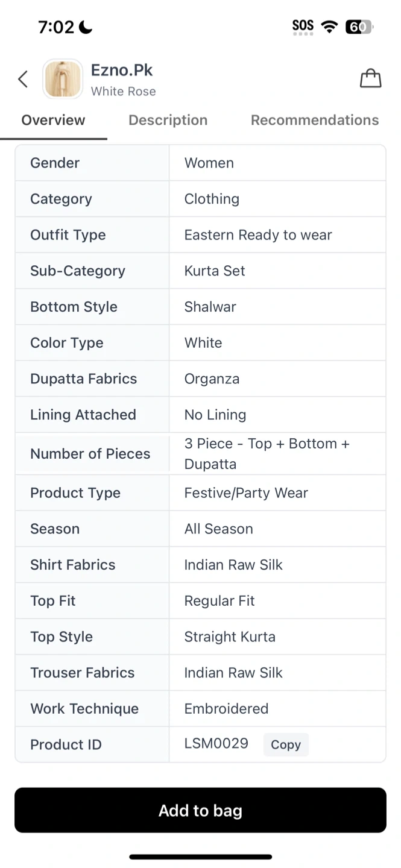Switch to the Overview tab
This screenshot has height=868, width=401.
(x=53, y=120)
